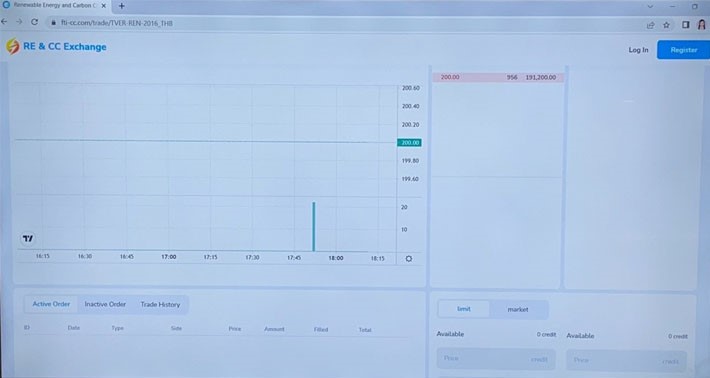710x378 pixels.
Task: Open browser side panel icon
Action: tap(686, 25)
